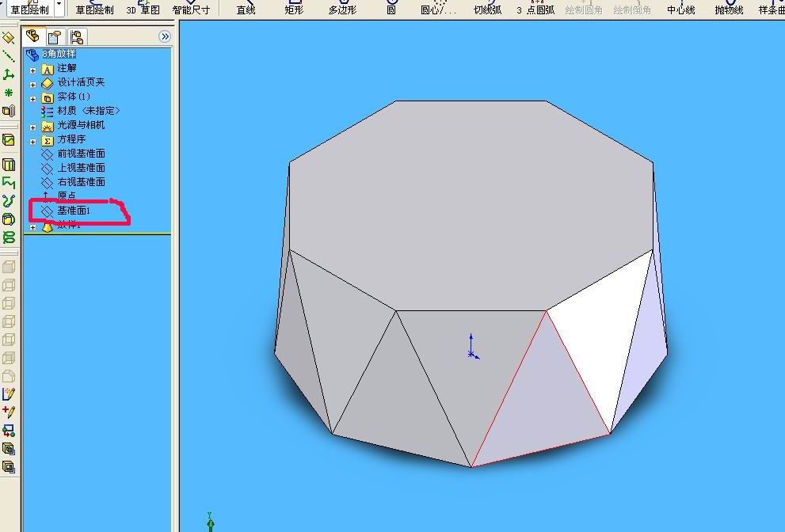Click the green outlined yellow cube surface icon
Screen dimensions: 785x532
coord(9,218)
